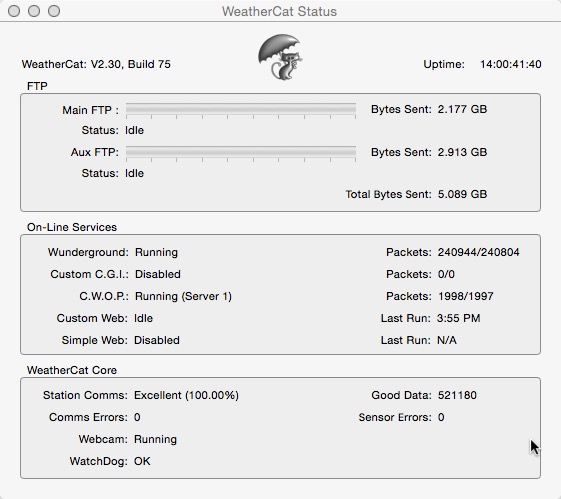
Task: Click the Custom C.G.I. Disabled status
Action: point(158,274)
